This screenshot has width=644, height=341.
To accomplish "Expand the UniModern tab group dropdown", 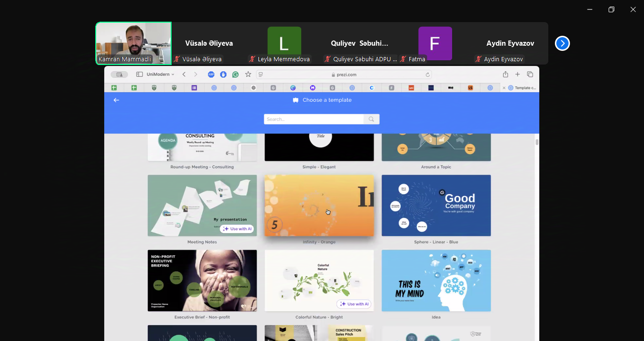I will point(160,74).
